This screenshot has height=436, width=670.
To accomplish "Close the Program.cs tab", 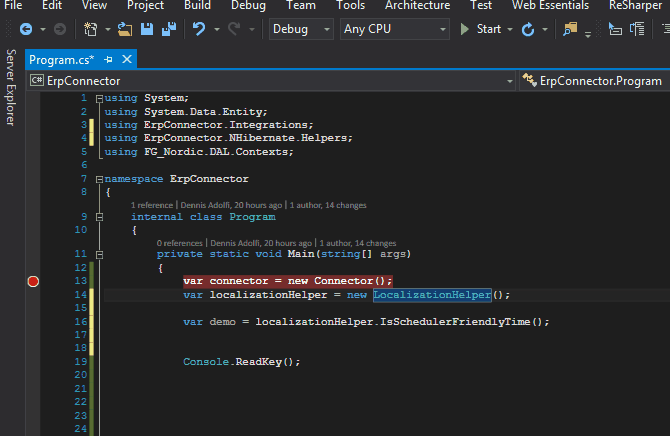I will click(127, 59).
